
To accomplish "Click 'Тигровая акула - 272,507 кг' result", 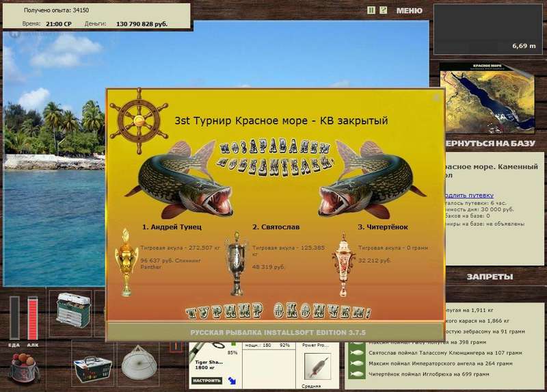I will point(180,248).
